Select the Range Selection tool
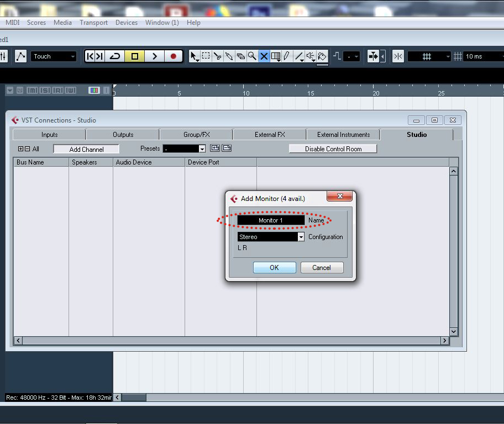The width and height of the screenshot is (504, 424). [x=206, y=56]
